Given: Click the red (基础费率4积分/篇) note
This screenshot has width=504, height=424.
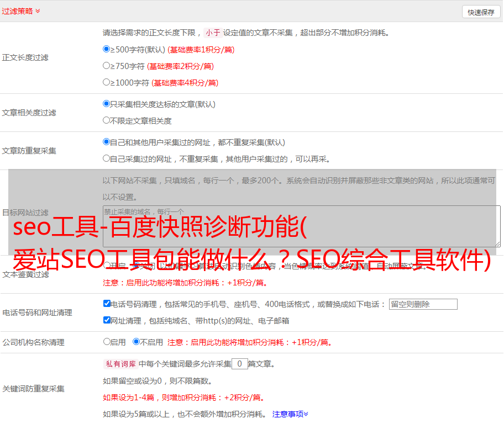Looking at the screenshot, I should click(x=185, y=83).
